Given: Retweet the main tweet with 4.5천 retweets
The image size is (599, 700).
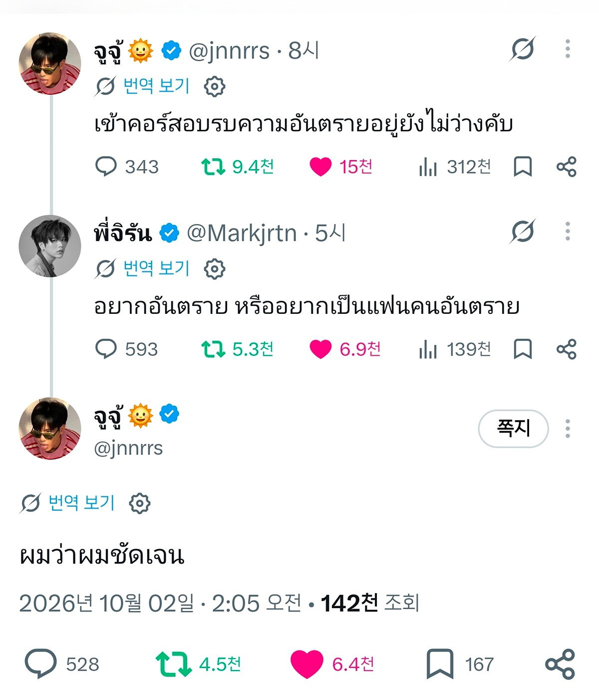Looking at the screenshot, I should [198, 664].
